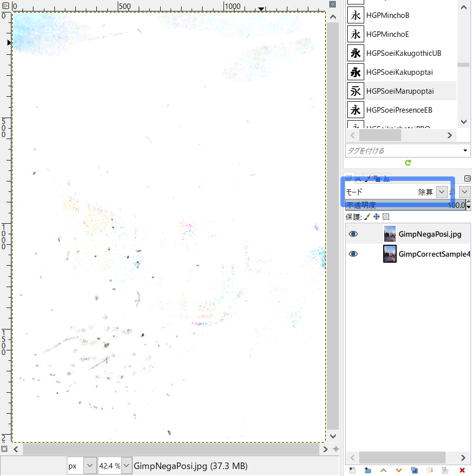472x476 pixels.
Task: Click the GimpNegaPosi.jpg layer thumbnail
Action: (x=390, y=234)
